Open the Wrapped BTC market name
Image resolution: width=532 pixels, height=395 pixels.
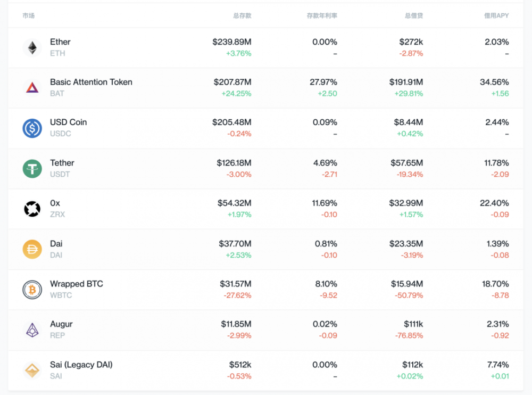pos(76,284)
